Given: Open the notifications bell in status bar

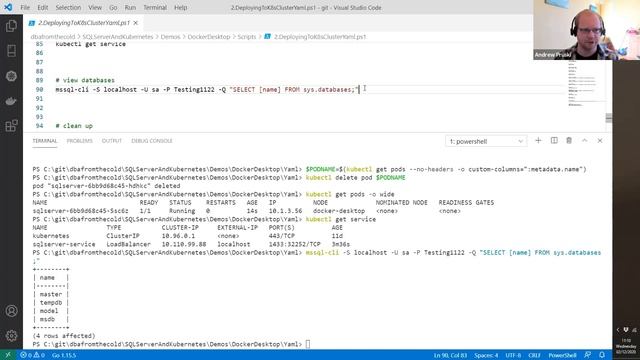Looking at the screenshot, I should click(x=602, y=355).
